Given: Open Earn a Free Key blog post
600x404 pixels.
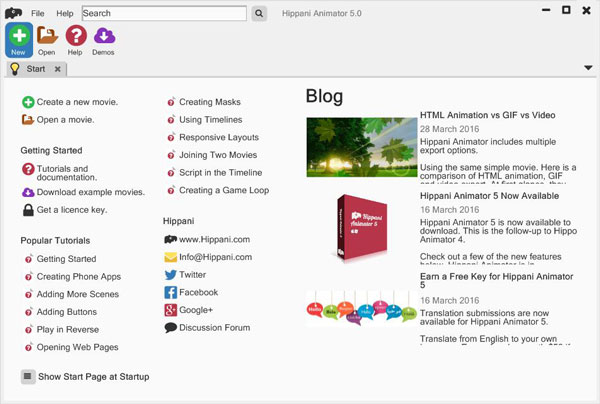Looking at the screenshot, I should tap(496, 280).
